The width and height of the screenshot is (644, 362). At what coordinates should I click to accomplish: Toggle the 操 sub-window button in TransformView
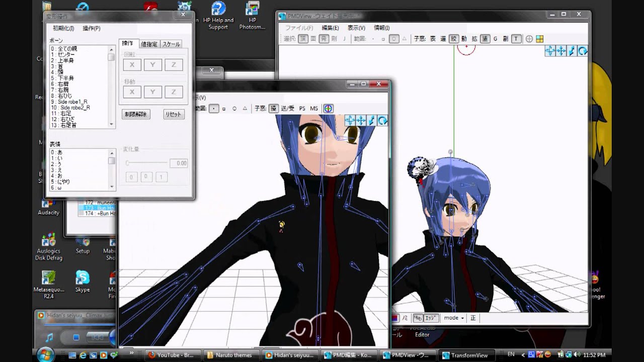(x=273, y=108)
